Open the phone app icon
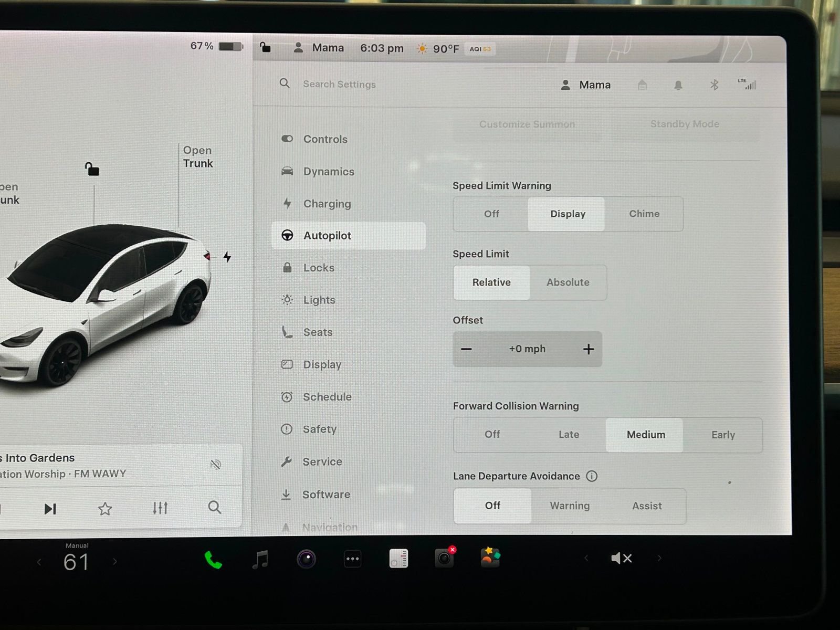Viewport: 840px width, 630px height. click(213, 560)
